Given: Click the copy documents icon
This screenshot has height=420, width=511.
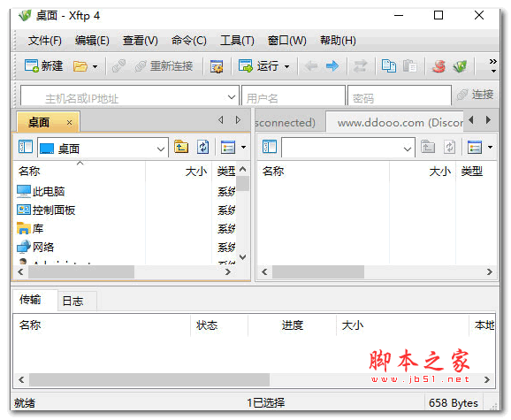Looking at the screenshot, I should (x=389, y=66).
